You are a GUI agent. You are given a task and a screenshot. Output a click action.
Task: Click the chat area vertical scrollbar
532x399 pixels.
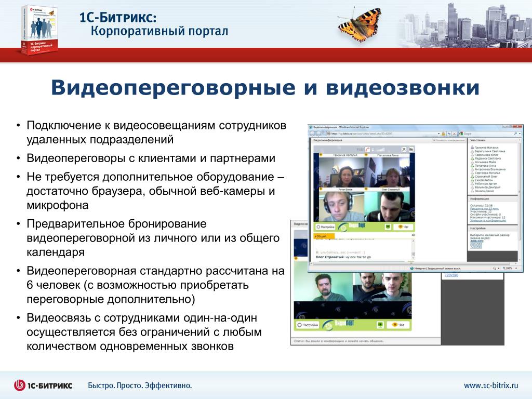click(x=413, y=249)
